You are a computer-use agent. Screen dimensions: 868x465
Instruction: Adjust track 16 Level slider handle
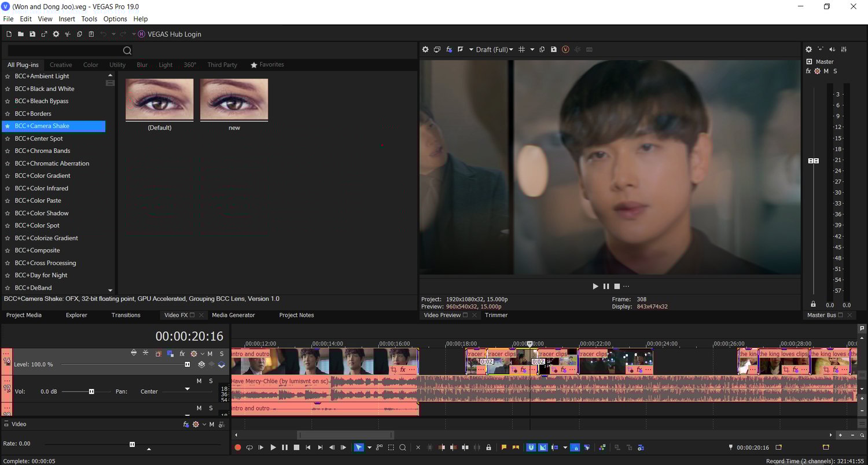(x=187, y=364)
